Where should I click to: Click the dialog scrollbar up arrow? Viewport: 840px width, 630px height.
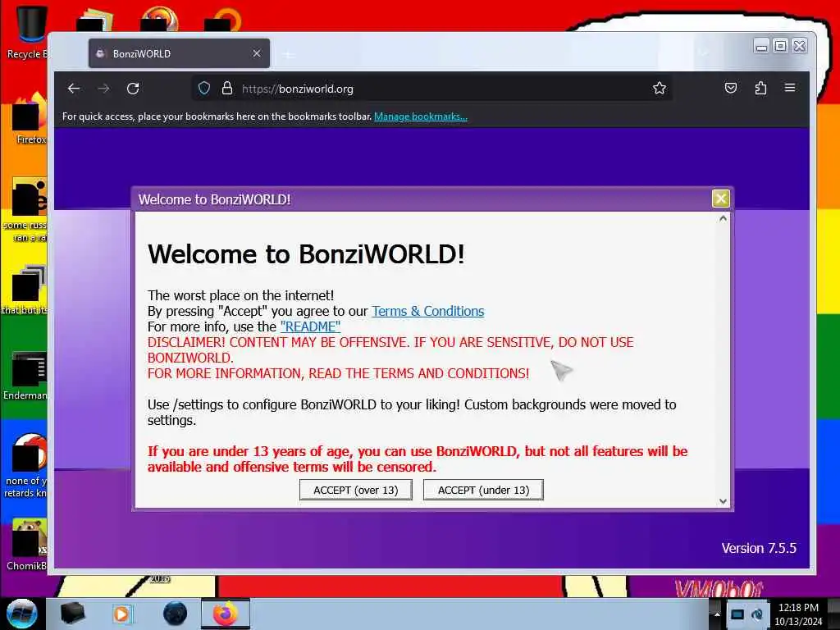tap(724, 218)
